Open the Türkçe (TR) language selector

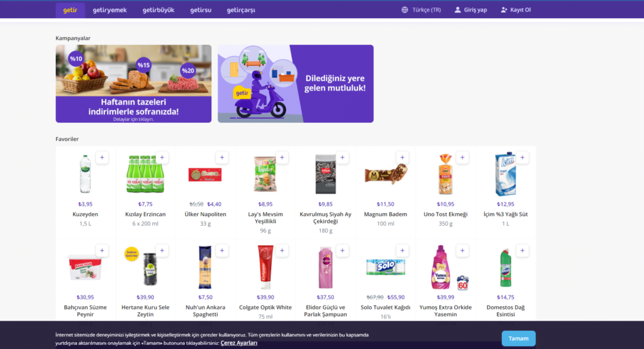coord(421,10)
